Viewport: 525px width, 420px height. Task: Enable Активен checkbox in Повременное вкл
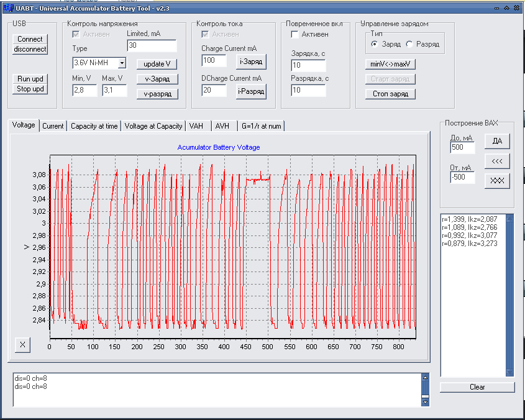295,34
